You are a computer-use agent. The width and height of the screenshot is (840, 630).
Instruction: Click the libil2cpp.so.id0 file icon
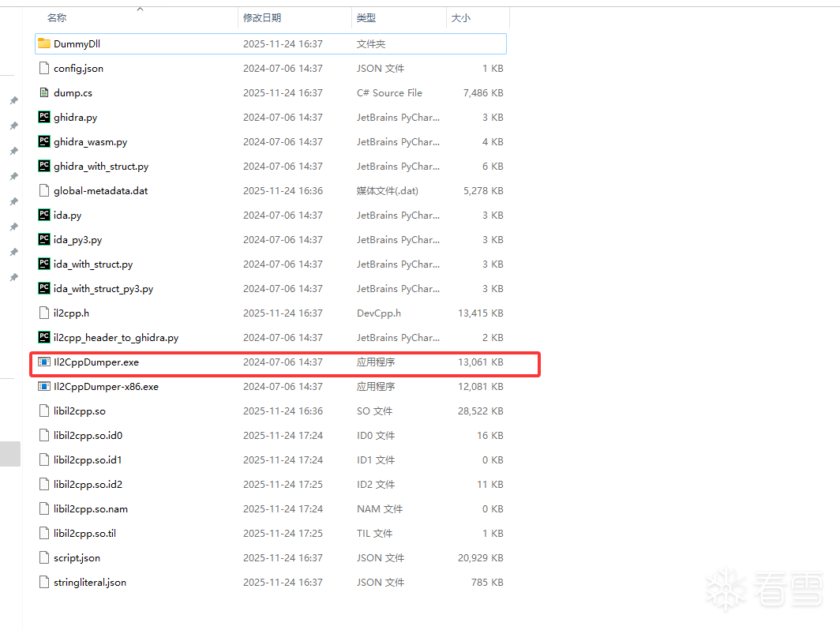[x=44, y=435]
